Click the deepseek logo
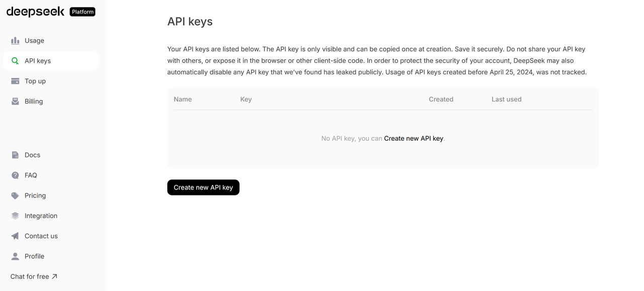The image size is (644, 291). pyautogui.click(x=35, y=12)
